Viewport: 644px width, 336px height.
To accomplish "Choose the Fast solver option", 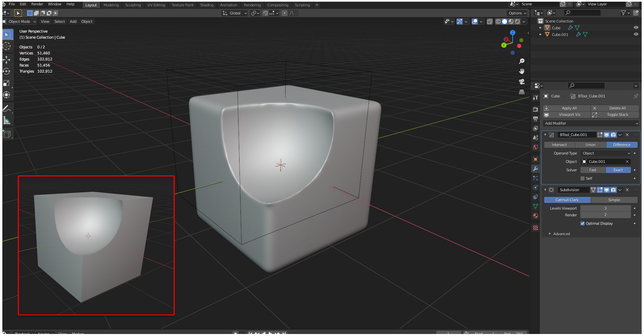I will point(593,170).
